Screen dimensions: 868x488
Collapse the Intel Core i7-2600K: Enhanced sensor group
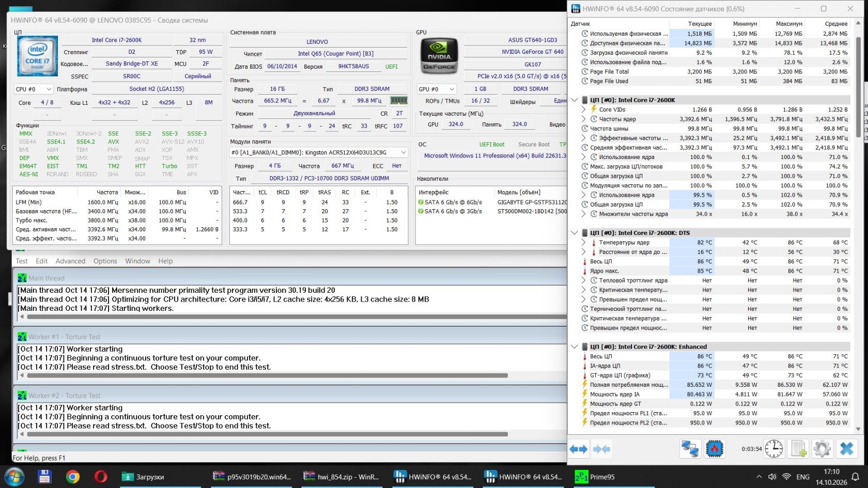click(575, 347)
